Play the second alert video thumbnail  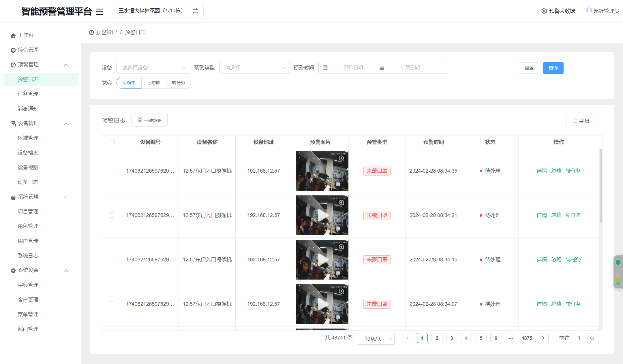coord(322,215)
